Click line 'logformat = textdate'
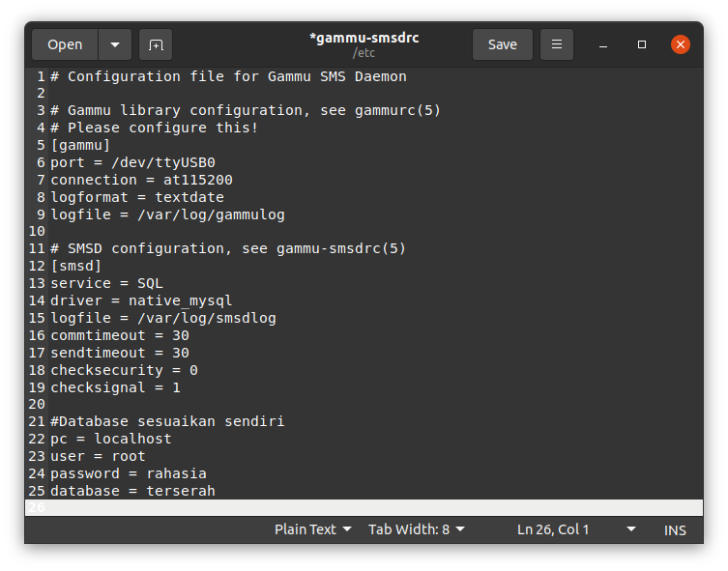 137,197
